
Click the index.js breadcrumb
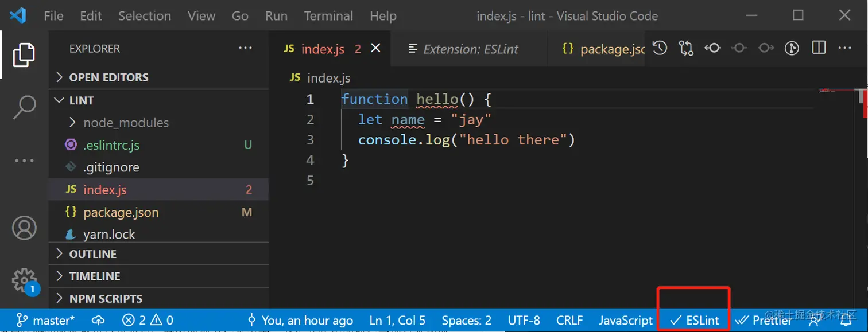click(x=320, y=78)
